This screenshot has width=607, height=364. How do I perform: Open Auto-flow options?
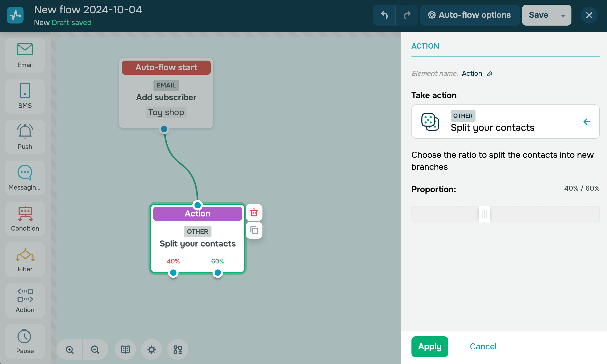[x=469, y=15]
